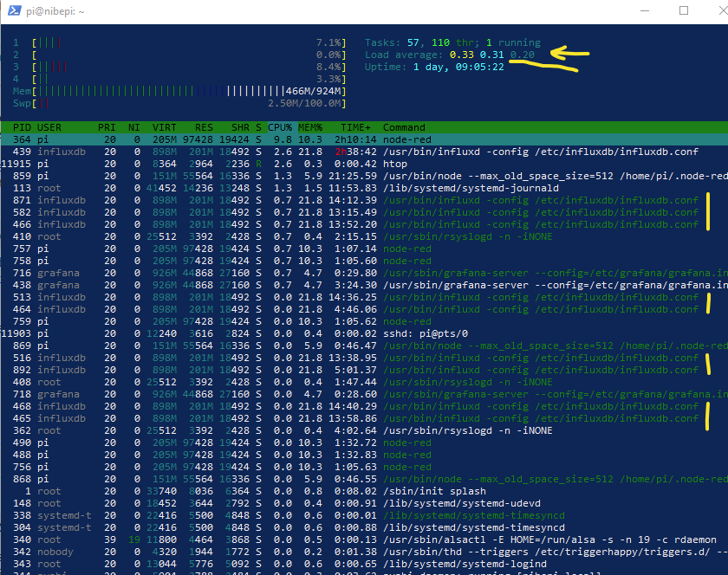Minimize the terminal window
Screen dimensions: 728x575
pos(641,11)
